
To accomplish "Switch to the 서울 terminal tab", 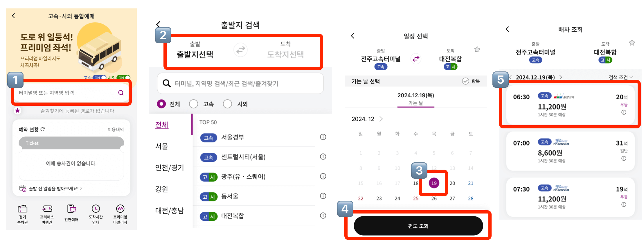I will 162,147.
